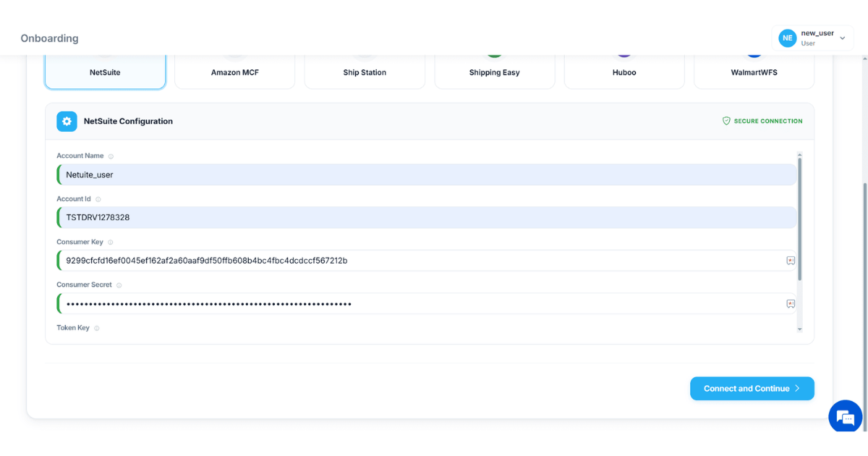Click the secure connection shield icon
Viewport: 868px width, 456px height.
tap(726, 121)
